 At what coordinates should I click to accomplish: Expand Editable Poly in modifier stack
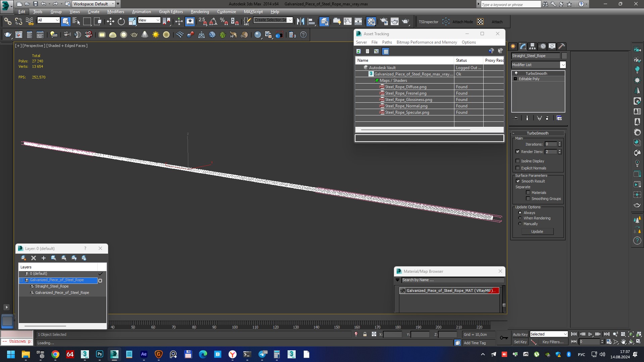tap(515, 79)
